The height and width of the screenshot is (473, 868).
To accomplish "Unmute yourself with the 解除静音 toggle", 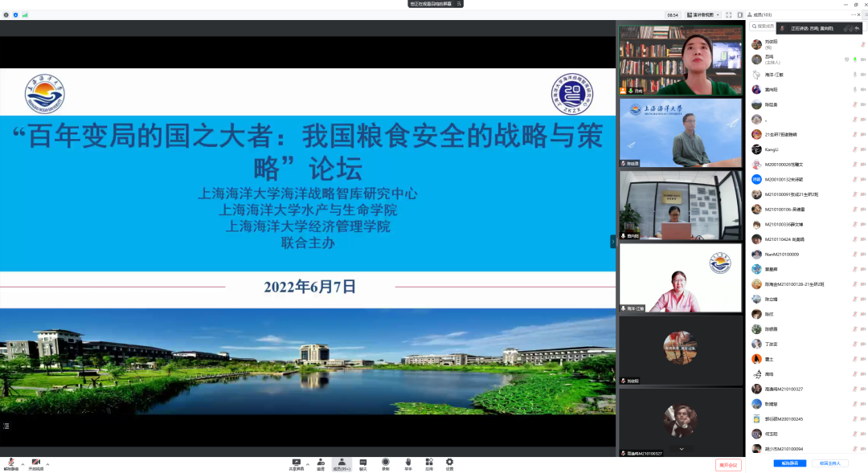I will (10, 462).
